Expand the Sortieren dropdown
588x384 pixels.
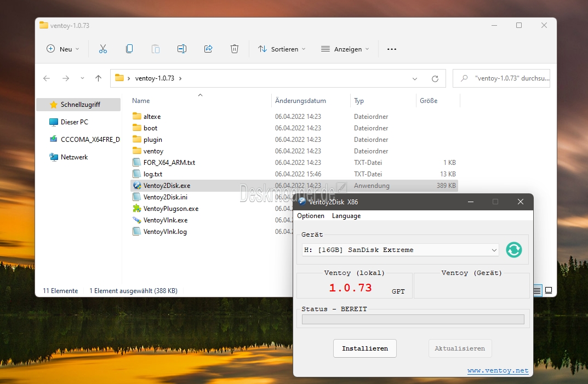coord(282,49)
